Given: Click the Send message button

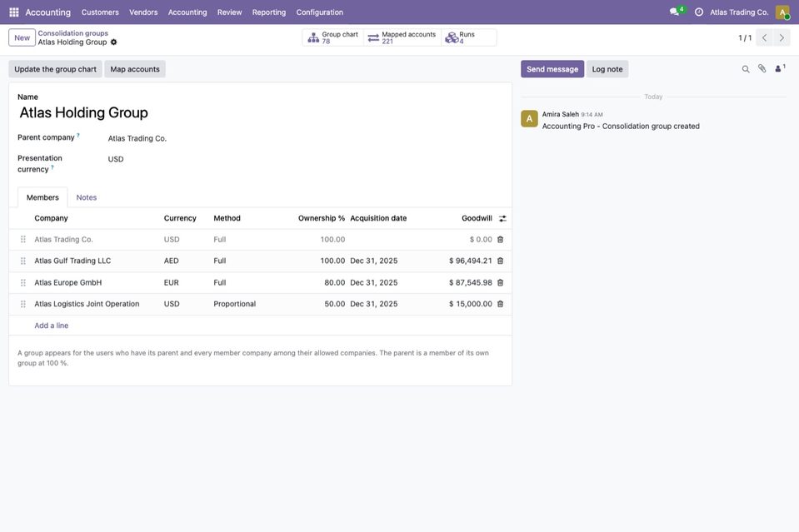Looking at the screenshot, I should point(552,69).
